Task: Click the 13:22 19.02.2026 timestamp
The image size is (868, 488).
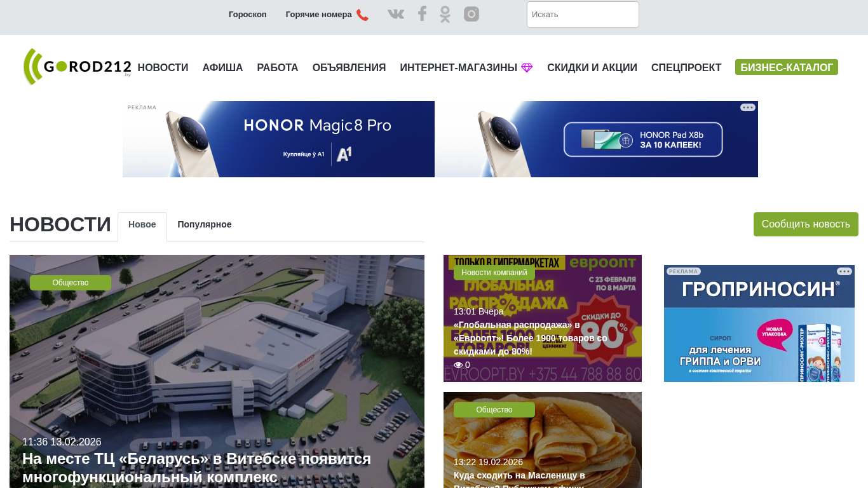Action: coord(488,462)
